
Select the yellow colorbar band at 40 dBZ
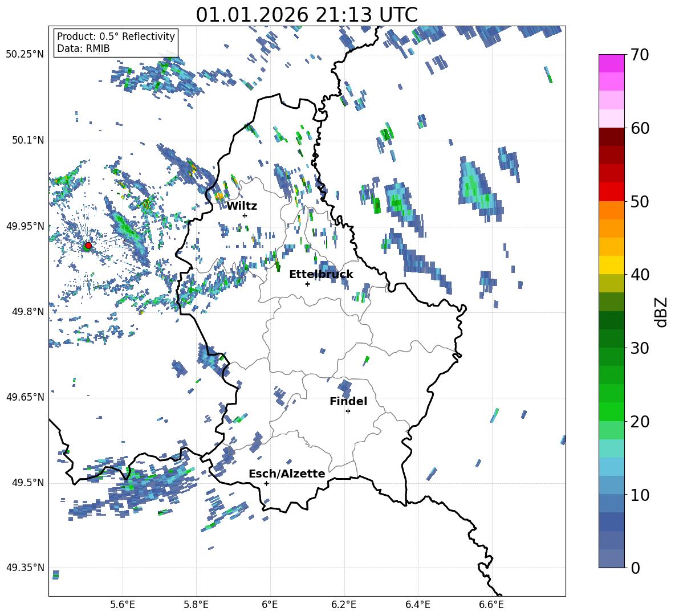611,265
